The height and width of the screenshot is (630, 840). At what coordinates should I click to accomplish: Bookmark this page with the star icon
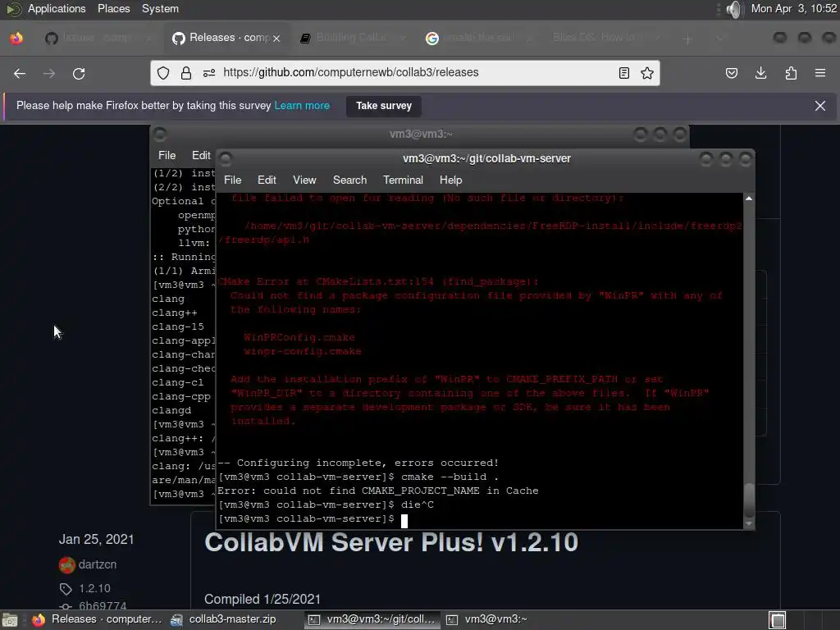647,73
